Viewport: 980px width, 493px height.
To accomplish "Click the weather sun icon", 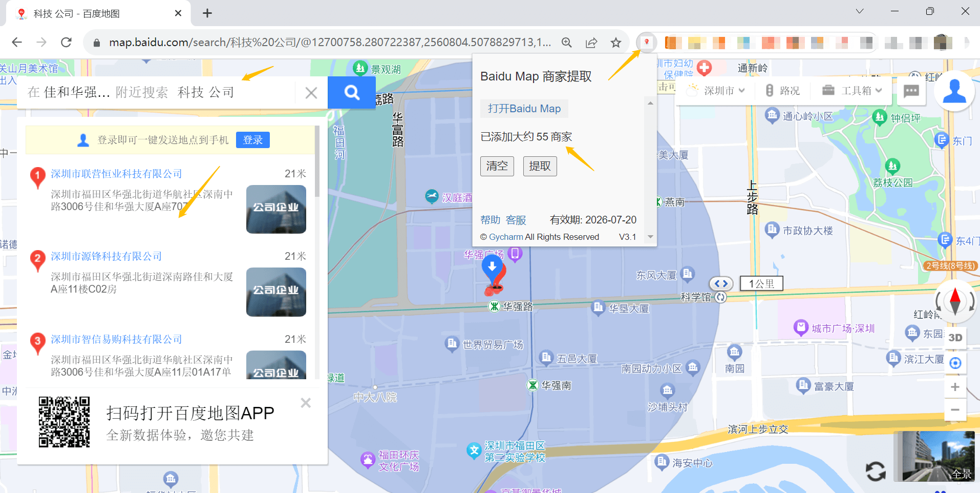I will pyautogui.click(x=691, y=90).
